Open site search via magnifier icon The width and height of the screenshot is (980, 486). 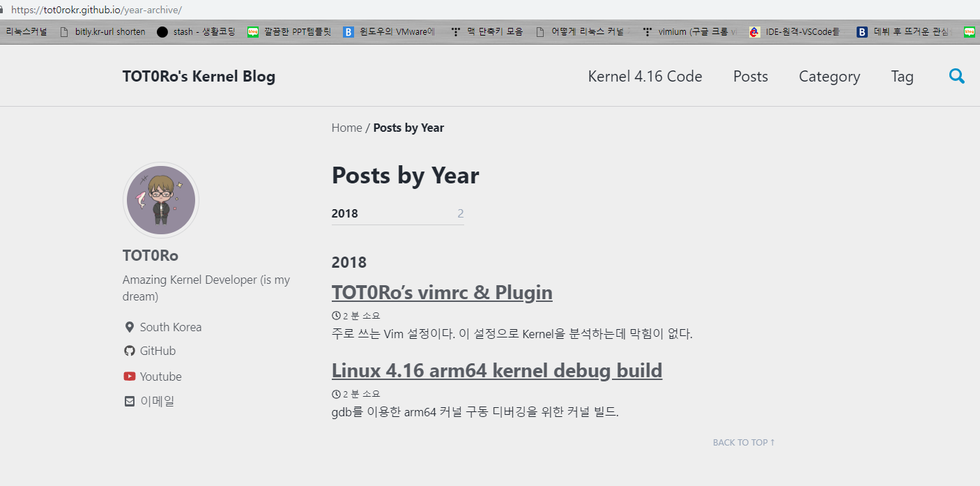[956, 76]
